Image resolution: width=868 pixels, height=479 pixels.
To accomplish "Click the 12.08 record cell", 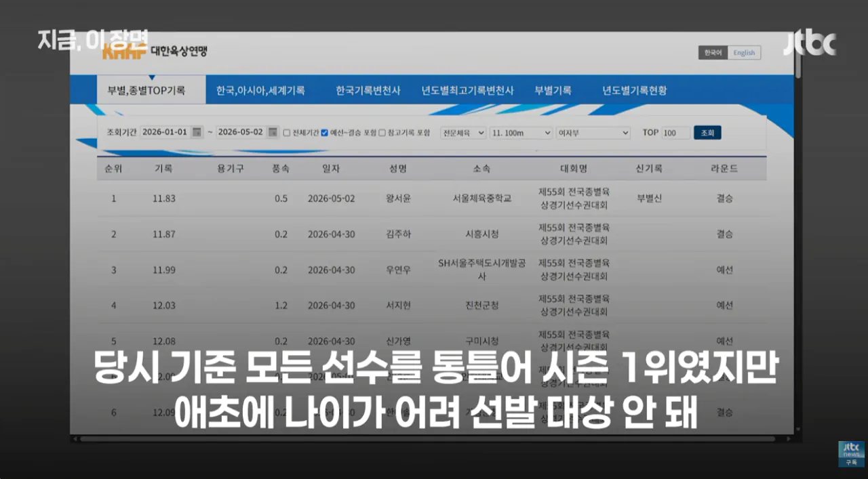I will (163, 341).
